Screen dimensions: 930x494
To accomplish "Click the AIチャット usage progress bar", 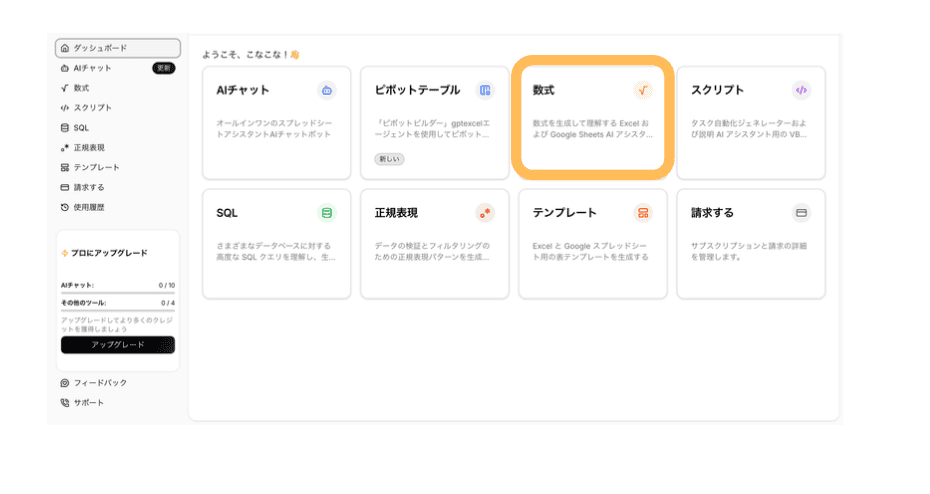I will 117,293.
